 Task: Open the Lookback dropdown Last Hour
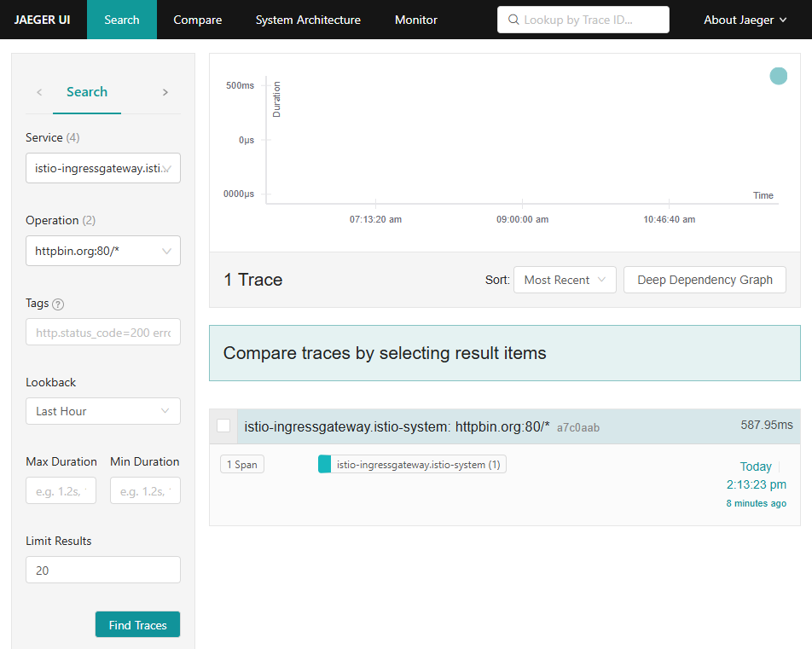click(x=103, y=411)
